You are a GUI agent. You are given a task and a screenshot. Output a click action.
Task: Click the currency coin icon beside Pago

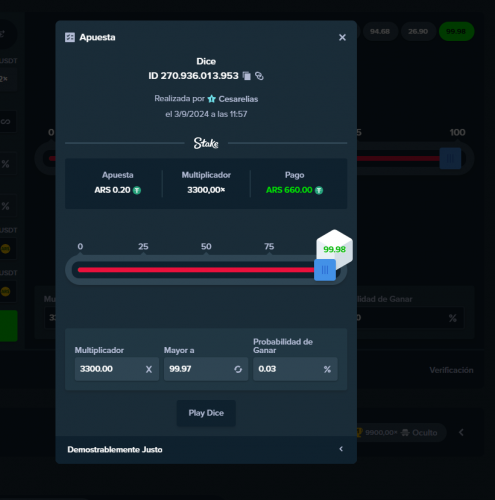point(319,190)
